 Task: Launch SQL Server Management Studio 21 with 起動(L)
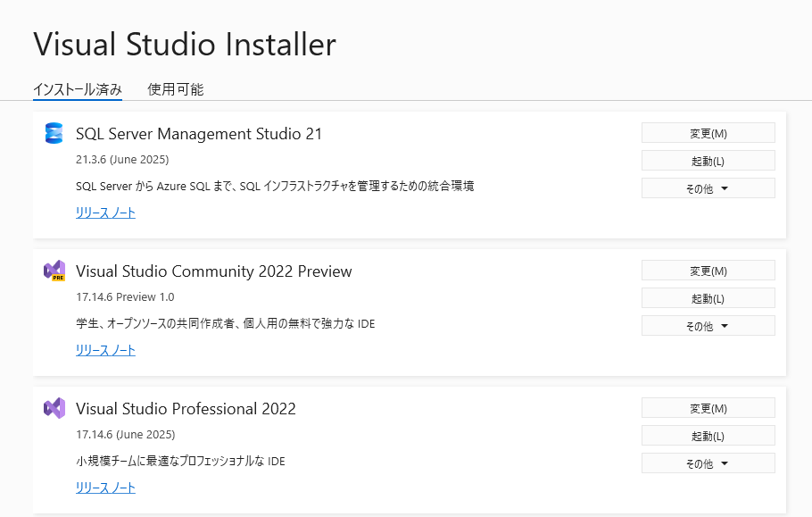click(708, 161)
